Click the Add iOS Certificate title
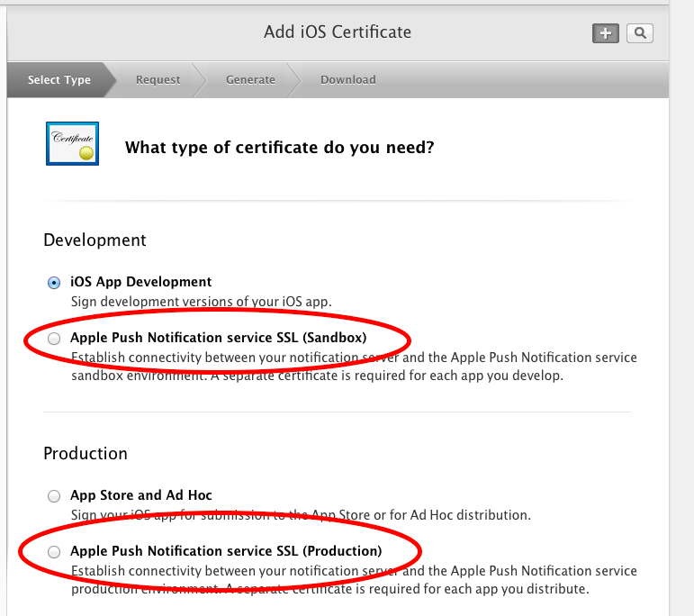Viewport: 694px width, 616px height. [337, 32]
